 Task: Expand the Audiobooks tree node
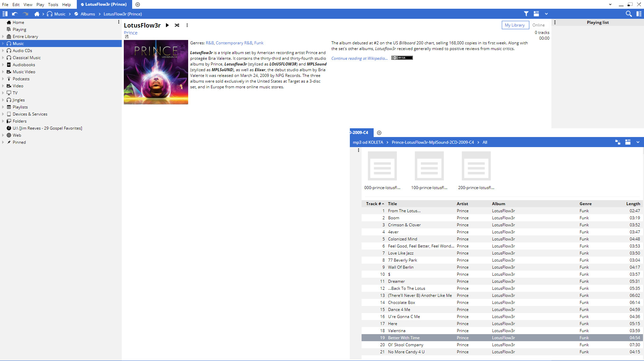tap(3, 65)
